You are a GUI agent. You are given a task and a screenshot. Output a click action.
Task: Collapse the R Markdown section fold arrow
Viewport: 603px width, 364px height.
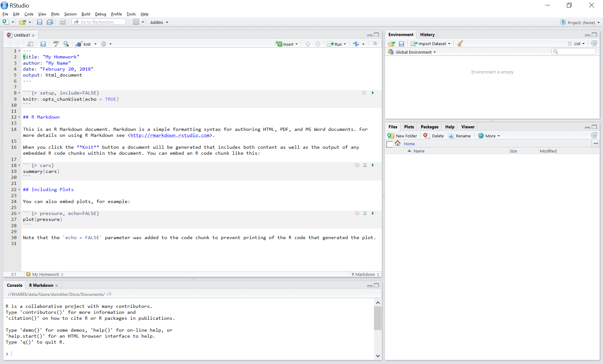19,117
